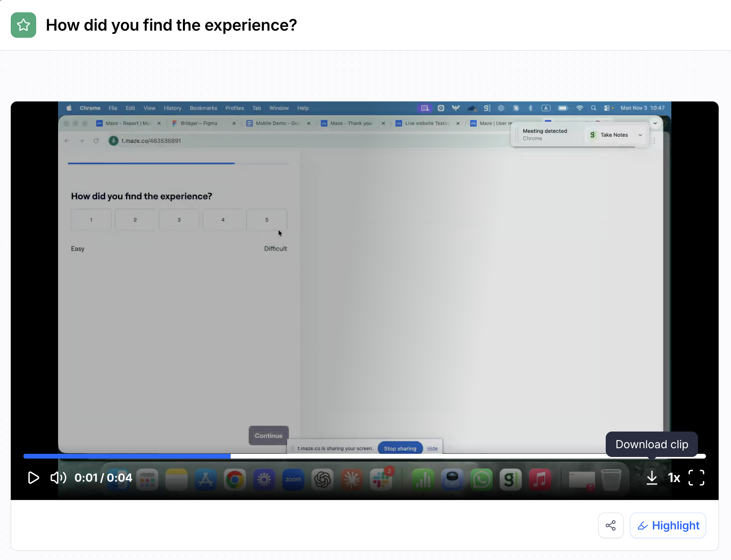Click the download clip arrow icon
Screen dimensions: 731x560
pos(651,478)
